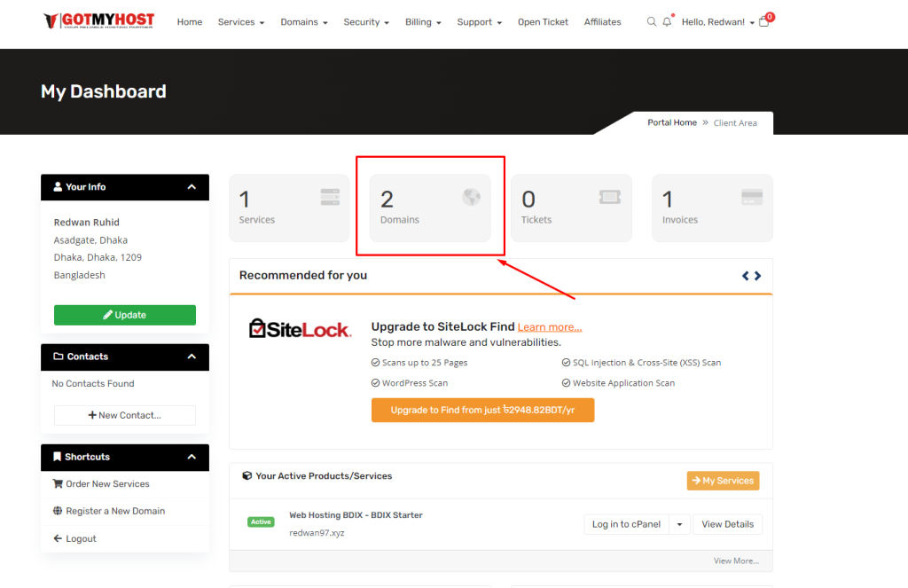908x588 pixels.
Task: Select the Services panel icon
Action: tap(329, 196)
